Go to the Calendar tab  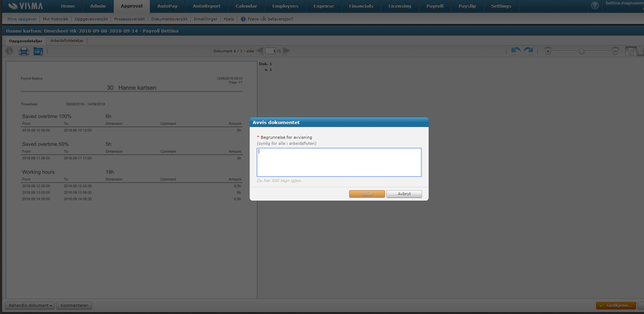point(247,6)
